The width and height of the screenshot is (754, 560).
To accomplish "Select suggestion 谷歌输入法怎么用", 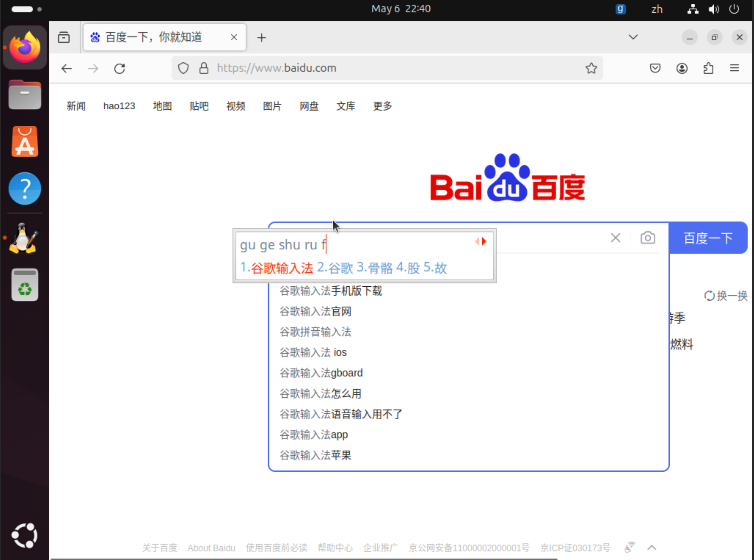I will pyautogui.click(x=321, y=394).
